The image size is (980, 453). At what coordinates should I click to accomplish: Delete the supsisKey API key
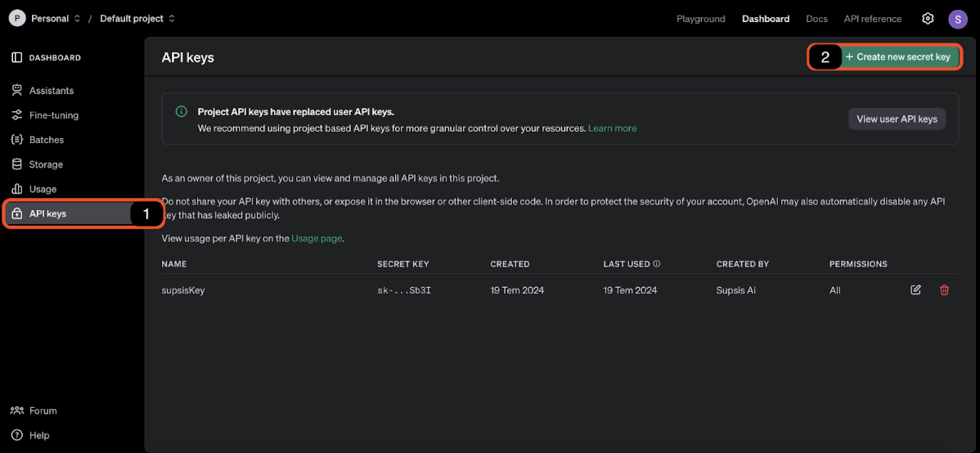click(944, 290)
